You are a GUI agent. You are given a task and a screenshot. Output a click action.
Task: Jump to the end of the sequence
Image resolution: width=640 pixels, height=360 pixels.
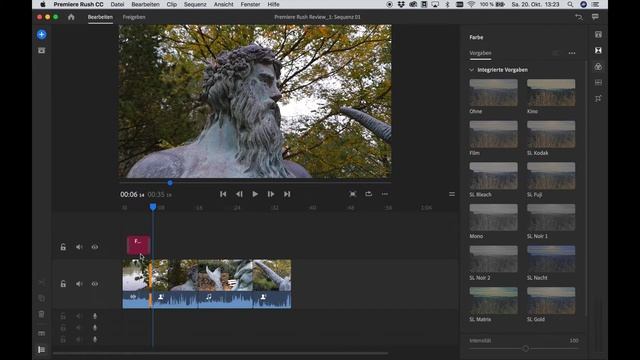point(287,194)
